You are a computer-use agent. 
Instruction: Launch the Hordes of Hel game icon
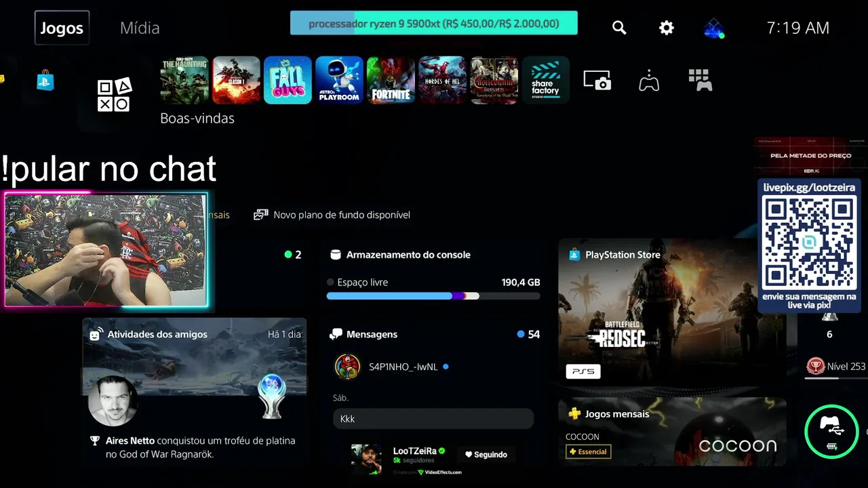pyautogui.click(x=442, y=80)
